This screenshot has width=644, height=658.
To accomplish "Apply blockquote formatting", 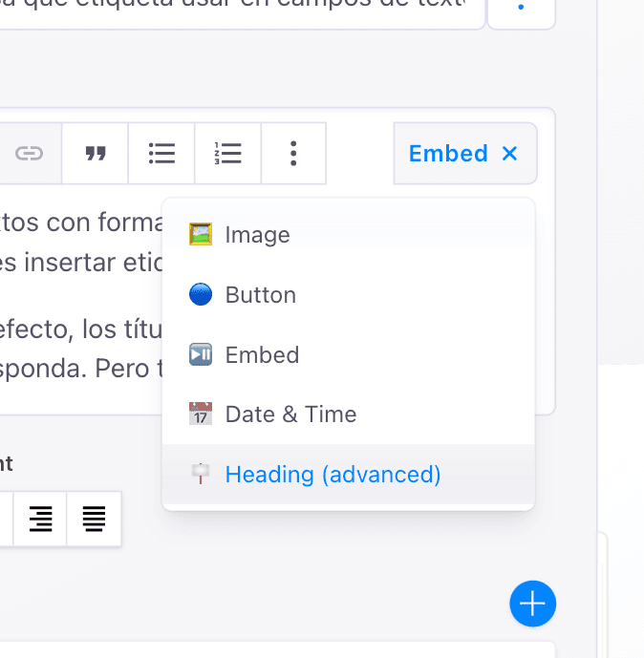I will coord(95,153).
